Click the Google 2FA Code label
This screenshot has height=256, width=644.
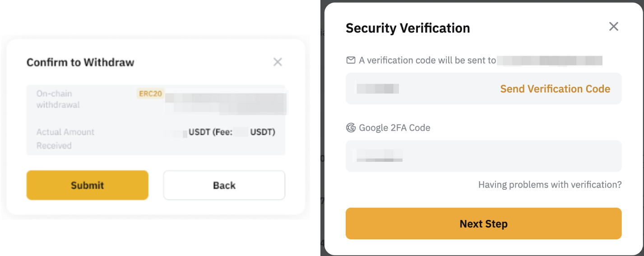(394, 128)
